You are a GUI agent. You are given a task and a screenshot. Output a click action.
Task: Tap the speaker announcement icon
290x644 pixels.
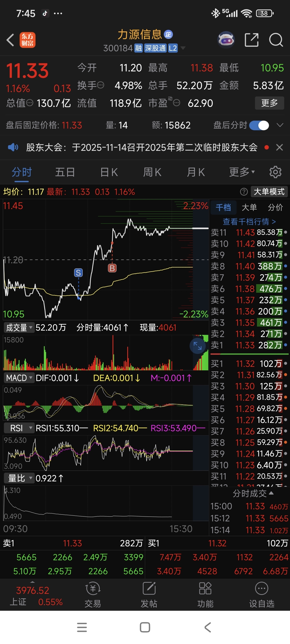point(13,147)
